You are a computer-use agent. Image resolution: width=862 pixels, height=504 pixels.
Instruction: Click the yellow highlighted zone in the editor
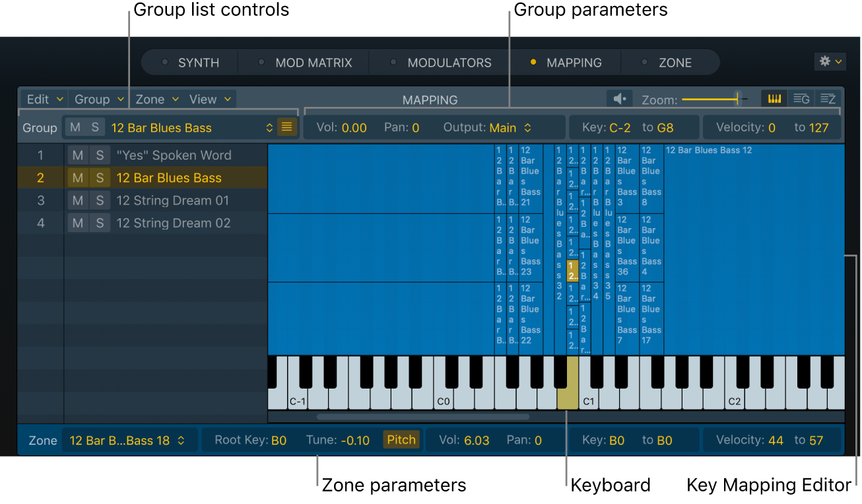[572, 271]
